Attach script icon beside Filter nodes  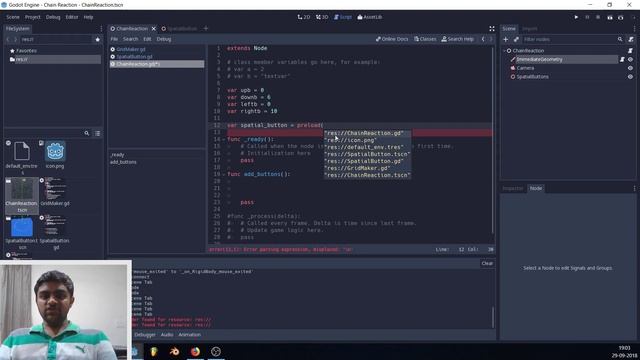631,39
